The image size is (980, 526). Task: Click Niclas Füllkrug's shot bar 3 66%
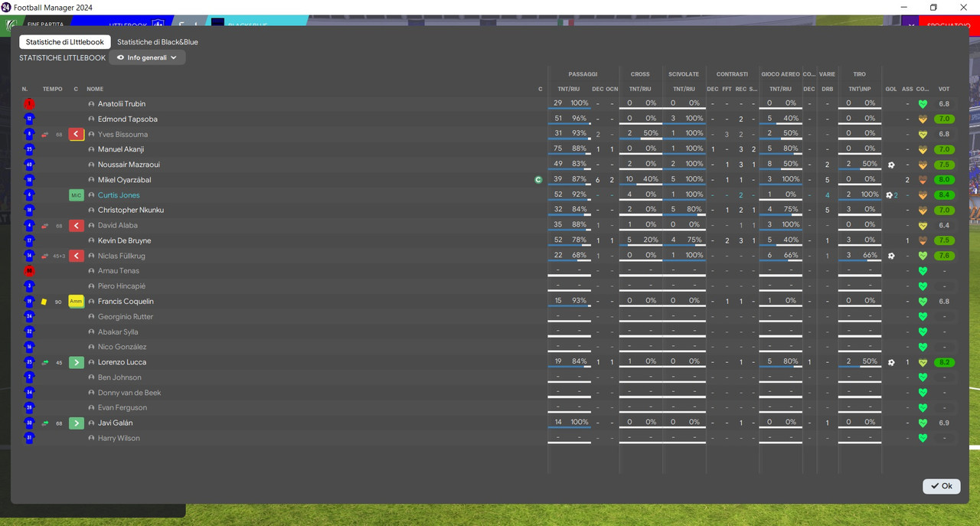coord(859,256)
